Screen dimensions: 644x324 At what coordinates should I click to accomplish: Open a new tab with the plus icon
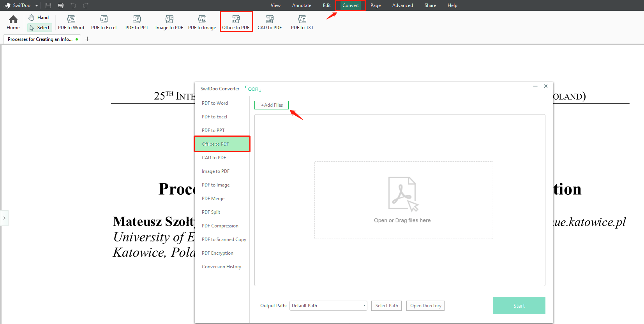[87, 39]
